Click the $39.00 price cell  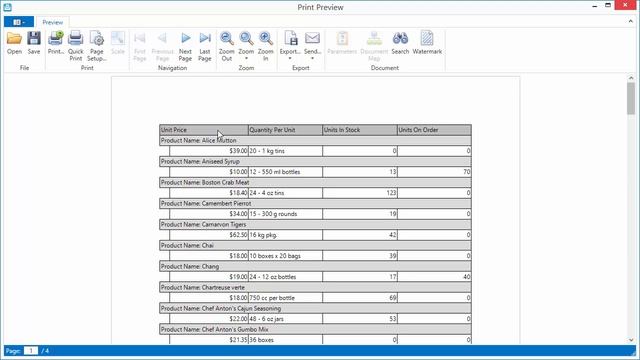209,151
